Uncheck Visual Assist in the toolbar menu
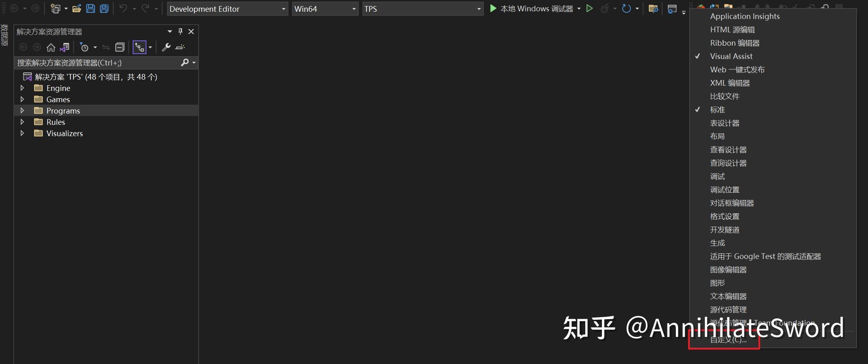The image size is (868, 364). (x=730, y=56)
